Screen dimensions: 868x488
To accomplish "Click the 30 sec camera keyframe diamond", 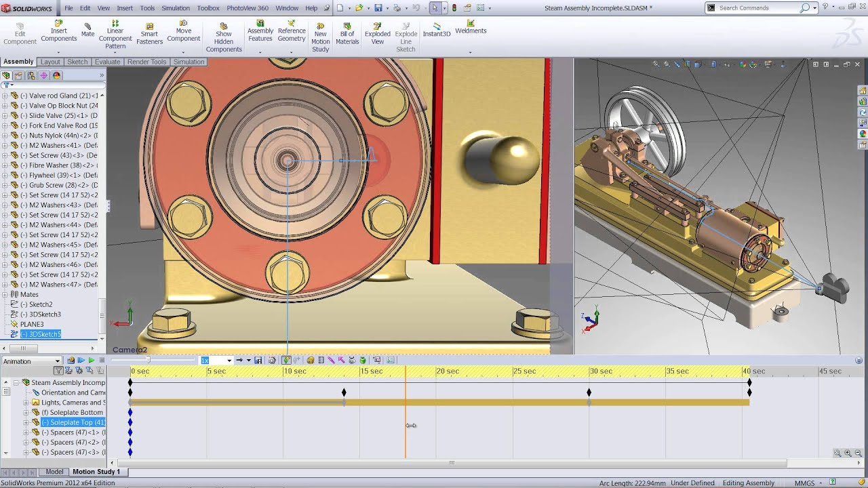I will pos(589,392).
